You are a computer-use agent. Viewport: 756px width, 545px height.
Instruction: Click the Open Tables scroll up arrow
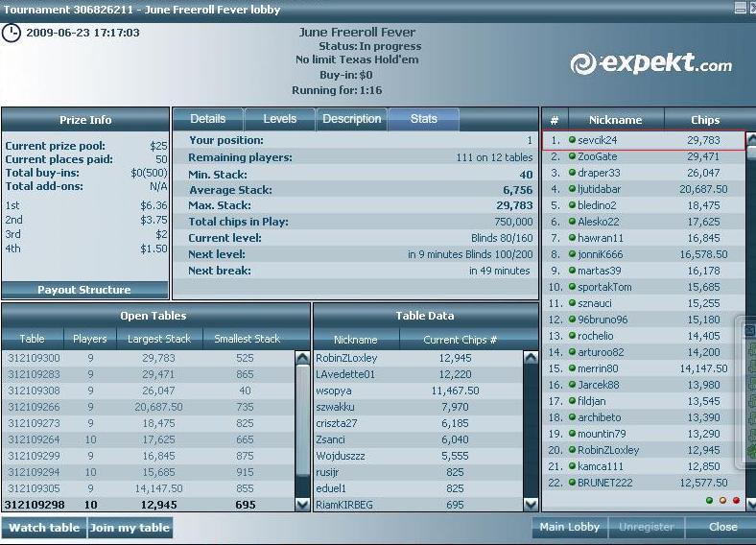302,358
